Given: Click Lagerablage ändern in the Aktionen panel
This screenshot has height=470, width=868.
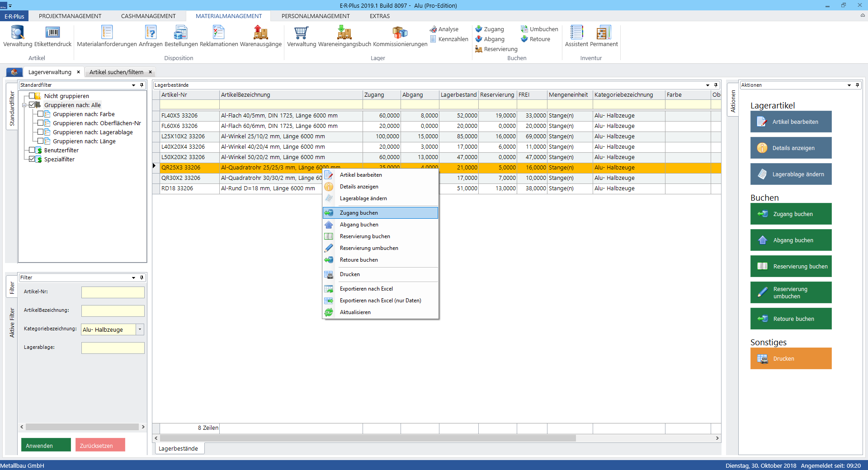Looking at the screenshot, I should [x=791, y=174].
